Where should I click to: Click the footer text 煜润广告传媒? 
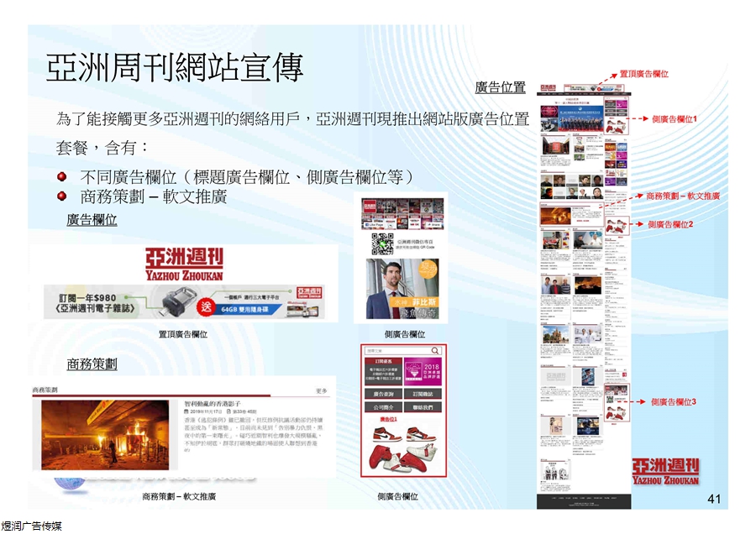click(x=31, y=526)
